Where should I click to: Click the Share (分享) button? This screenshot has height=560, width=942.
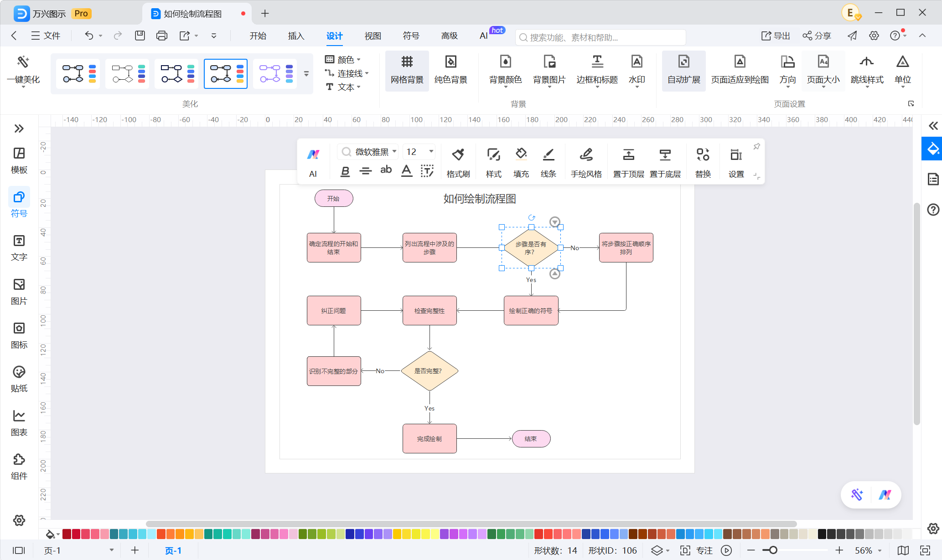(817, 36)
